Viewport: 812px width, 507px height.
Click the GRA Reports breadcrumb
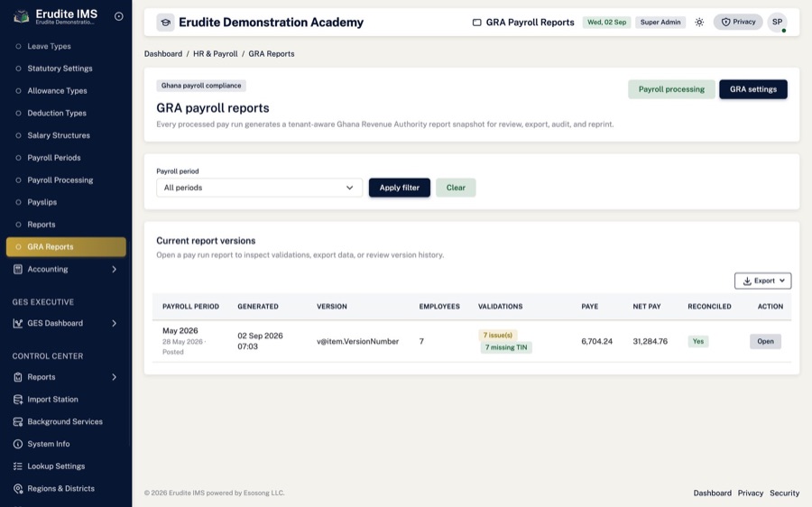272,54
